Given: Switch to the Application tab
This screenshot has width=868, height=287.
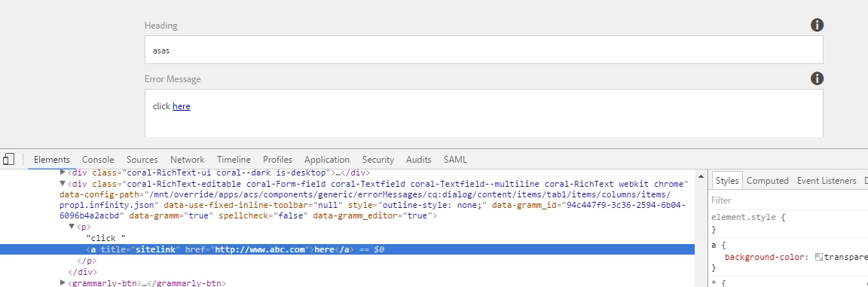Looking at the screenshot, I should (x=326, y=159).
